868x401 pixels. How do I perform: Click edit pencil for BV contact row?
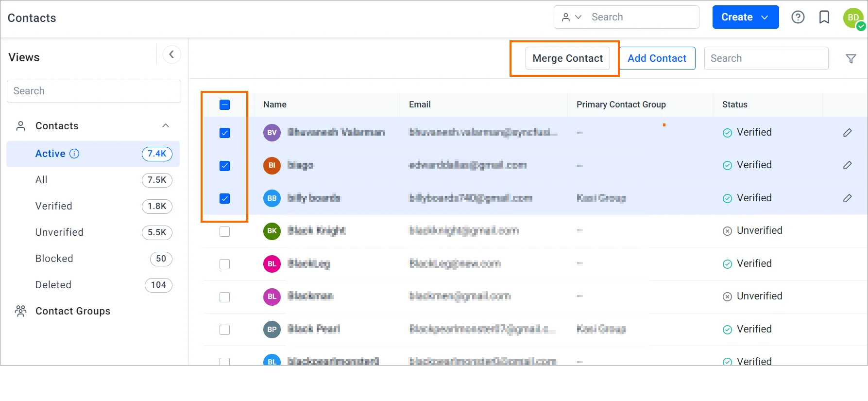click(847, 133)
